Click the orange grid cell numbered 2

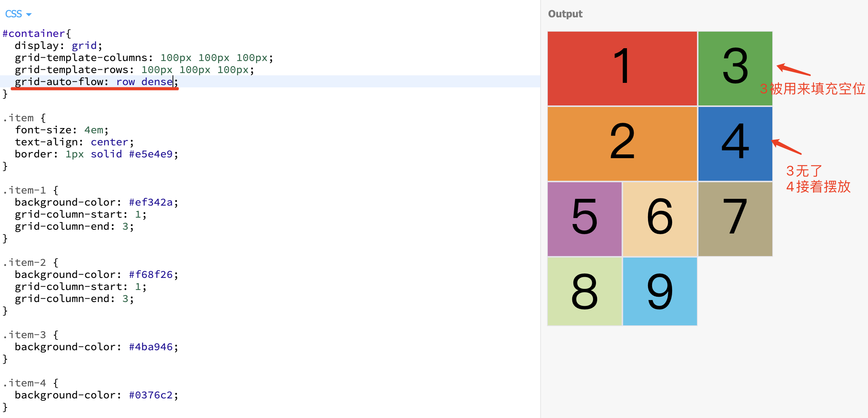point(622,143)
